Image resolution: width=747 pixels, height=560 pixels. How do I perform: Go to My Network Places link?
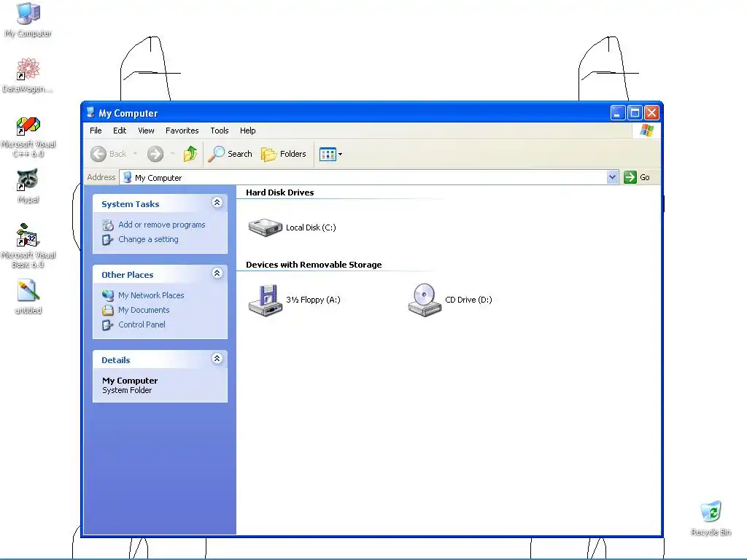point(151,295)
